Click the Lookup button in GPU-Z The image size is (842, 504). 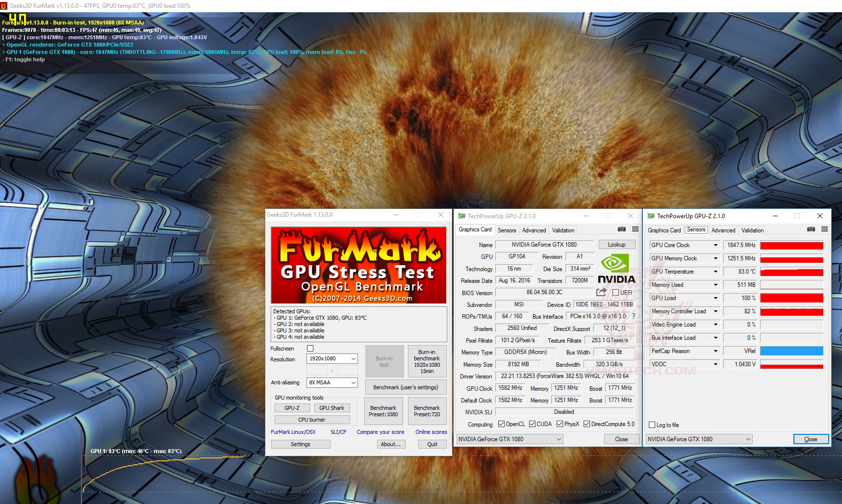tap(616, 245)
